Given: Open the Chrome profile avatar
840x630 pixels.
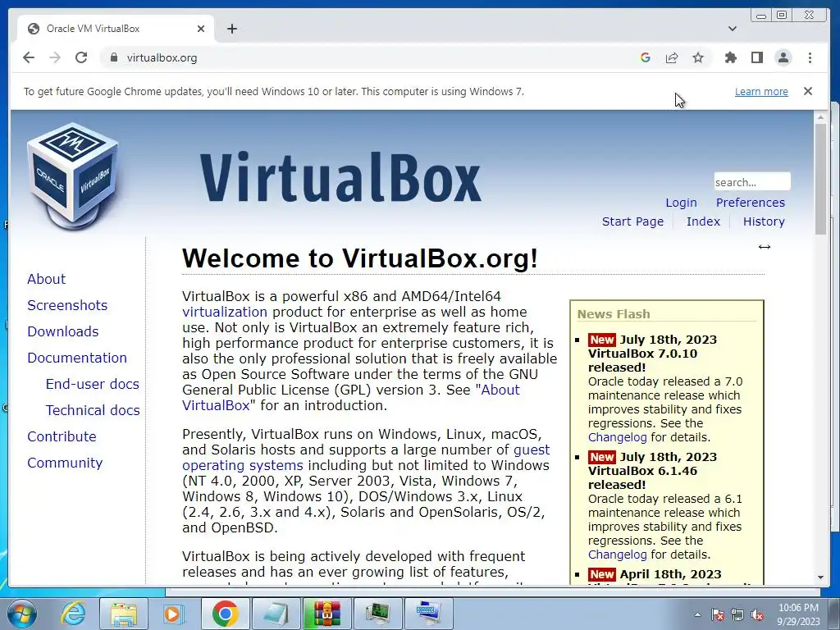Looking at the screenshot, I should click(x=783, y=57).
